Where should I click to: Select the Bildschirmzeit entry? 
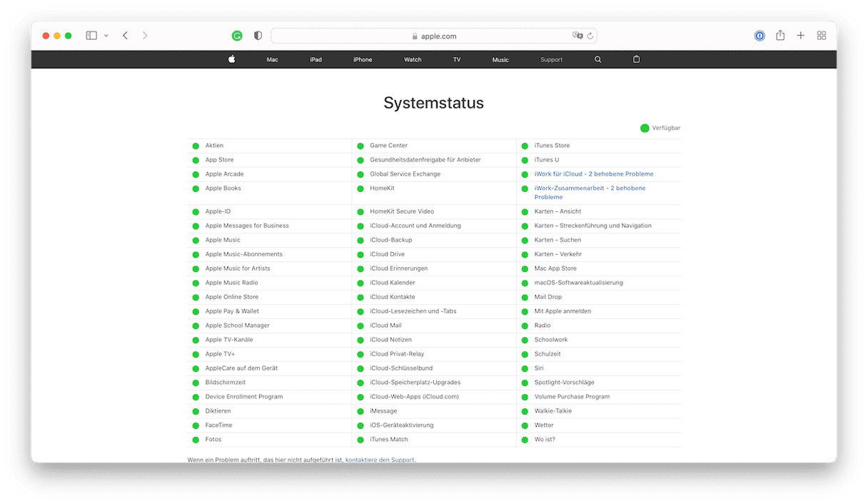[224, 383]
